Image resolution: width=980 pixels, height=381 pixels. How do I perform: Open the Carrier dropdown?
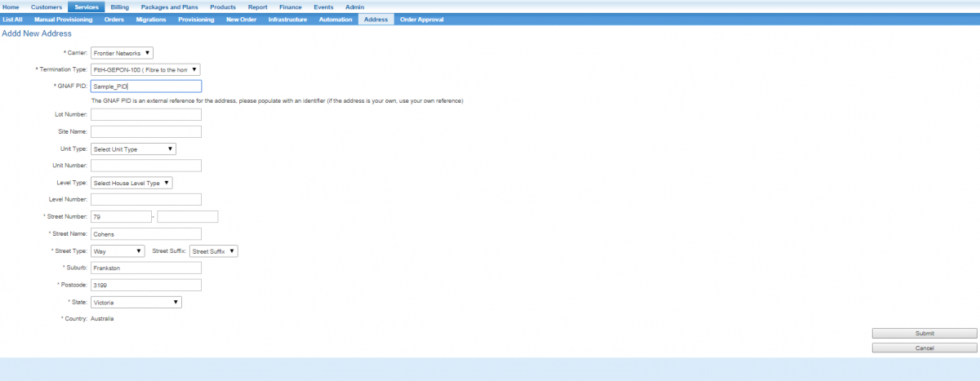click(122, 53)
